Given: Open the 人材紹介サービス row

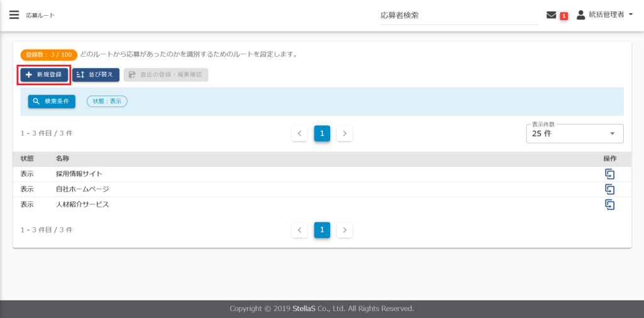Looking at the screenshot, I should click(82, 204).
